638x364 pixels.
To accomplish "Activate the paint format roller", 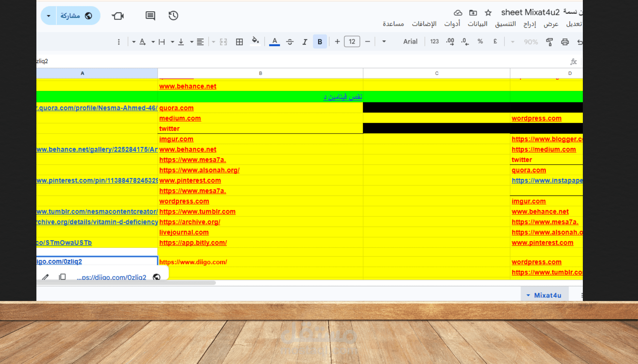I will coord(549,42).
